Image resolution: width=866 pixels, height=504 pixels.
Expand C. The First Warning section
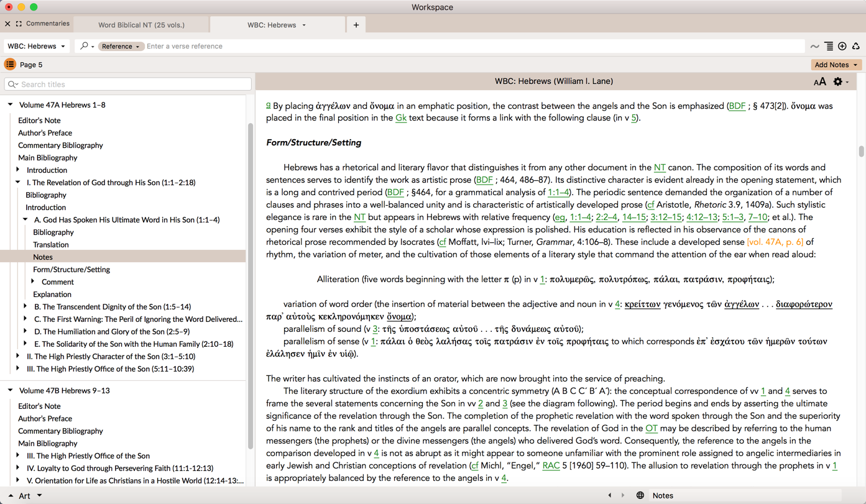click(x=25, y=319)
